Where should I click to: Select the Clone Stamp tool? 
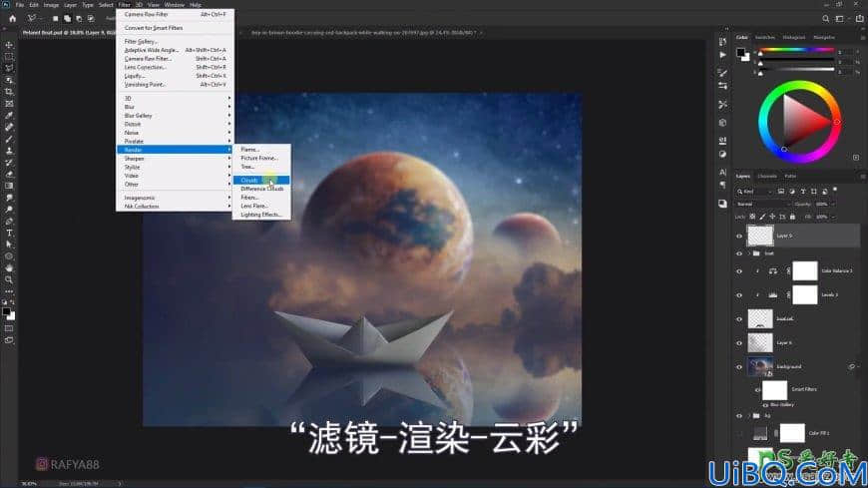coord(9,151)
